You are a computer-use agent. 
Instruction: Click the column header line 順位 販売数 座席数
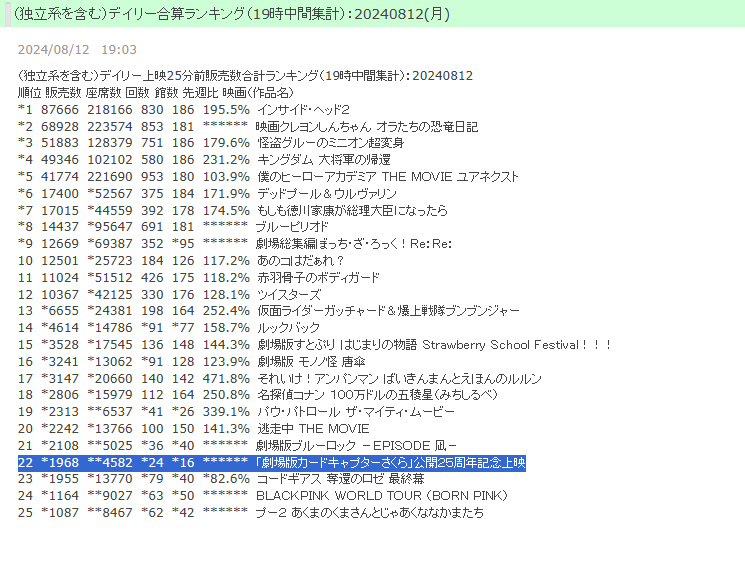click(x=156, y=92)
